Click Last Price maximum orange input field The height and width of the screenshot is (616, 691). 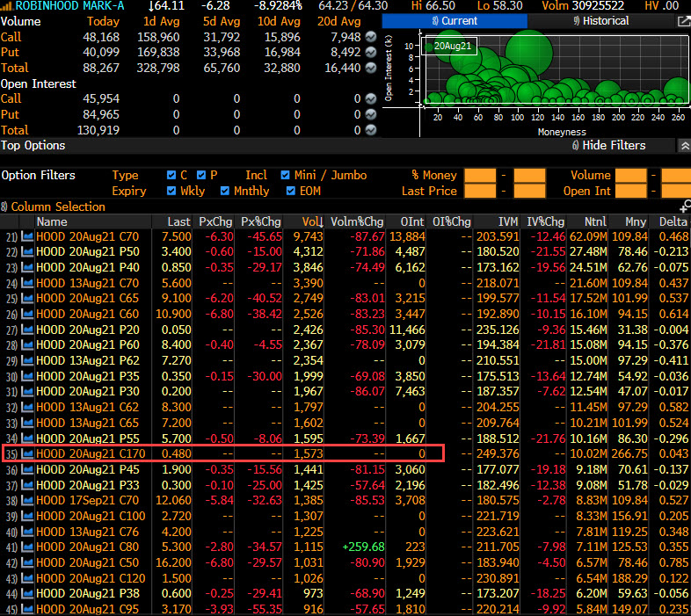coord(530,191)
